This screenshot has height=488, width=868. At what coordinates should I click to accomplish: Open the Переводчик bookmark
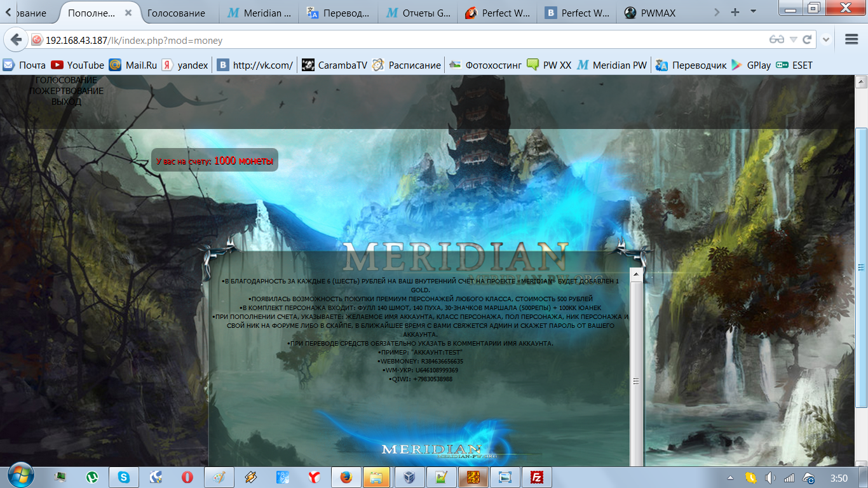[691, 65]
